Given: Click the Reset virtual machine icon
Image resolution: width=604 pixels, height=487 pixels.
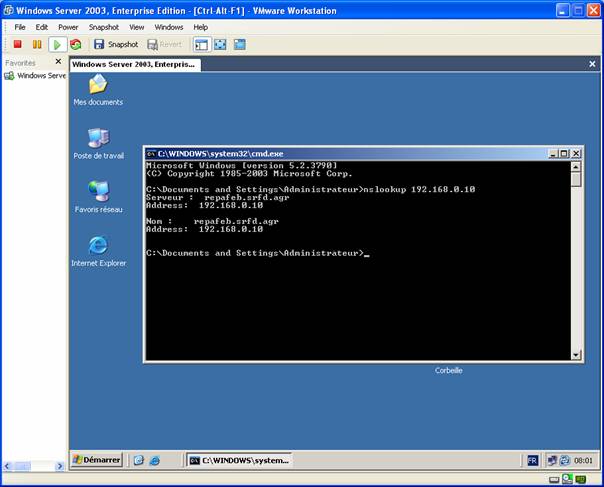Looking at the screenshot, I should click(76, 45).
